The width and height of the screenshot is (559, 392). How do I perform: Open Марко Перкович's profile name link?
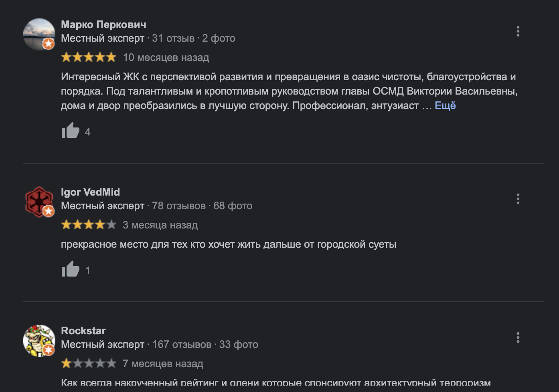point(103,24)
